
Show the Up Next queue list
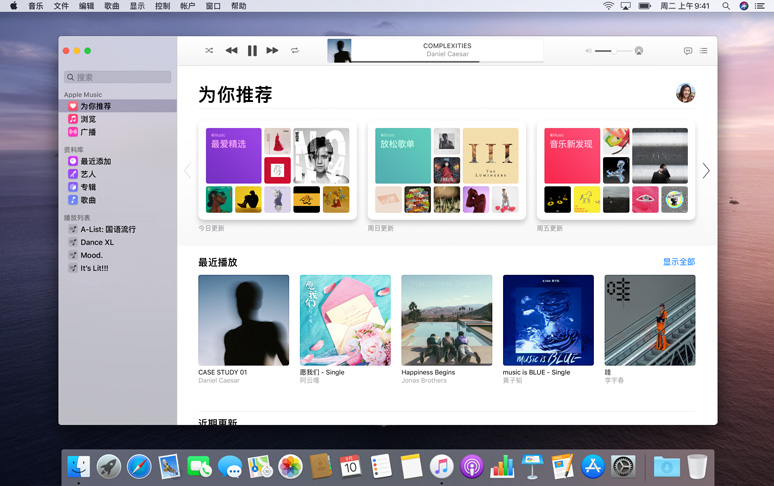[x=704, y=50]
